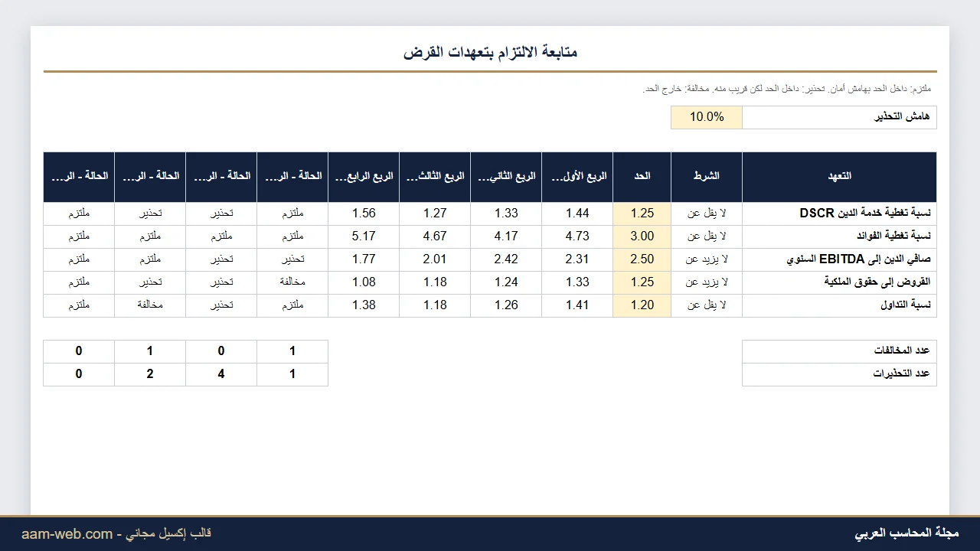Click row label "نسبة تغطية الفوائد"
The width and height of the screenshot is (980, 551).
click(839, 236)
